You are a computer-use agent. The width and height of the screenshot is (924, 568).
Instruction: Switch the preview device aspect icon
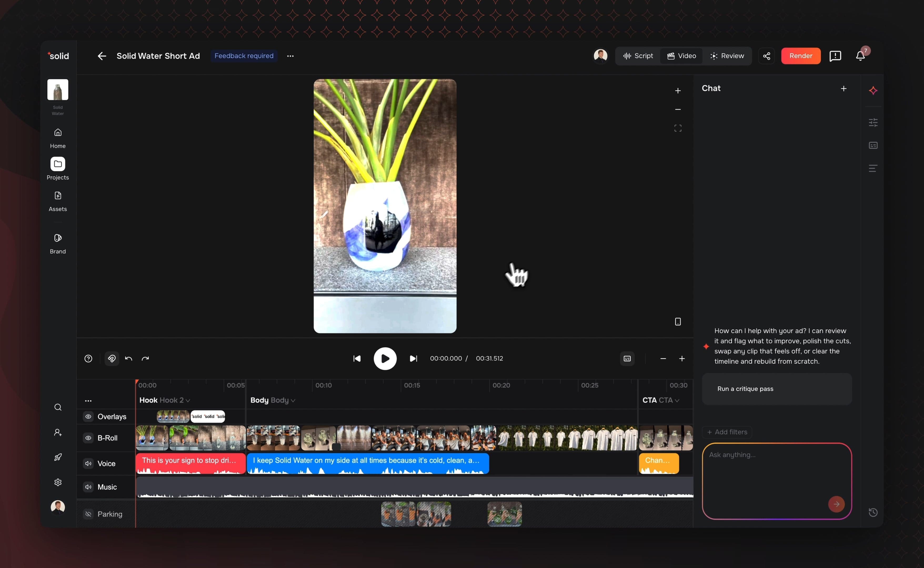[678, 322]
